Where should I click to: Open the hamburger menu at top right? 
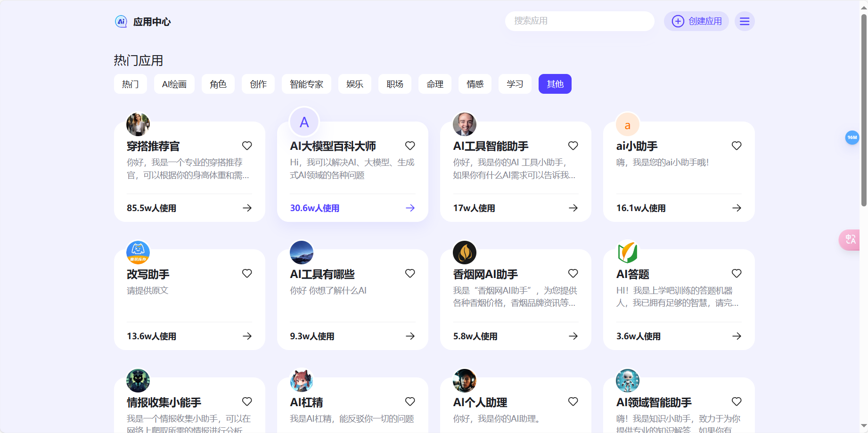[745, 21]
